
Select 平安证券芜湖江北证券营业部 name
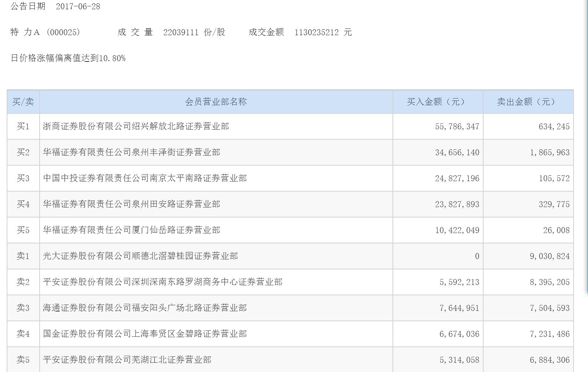coord(127,360)
